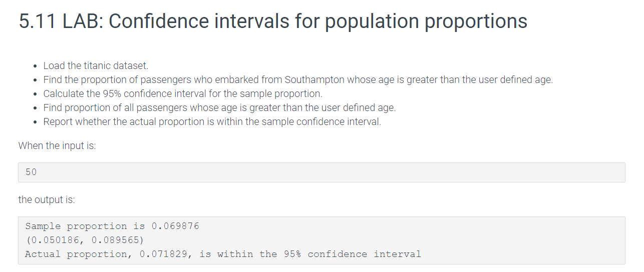Viewport: 644px width, 272px height.
Task: Click the value 0.089565 in the interval
Action: pos(115,240)
